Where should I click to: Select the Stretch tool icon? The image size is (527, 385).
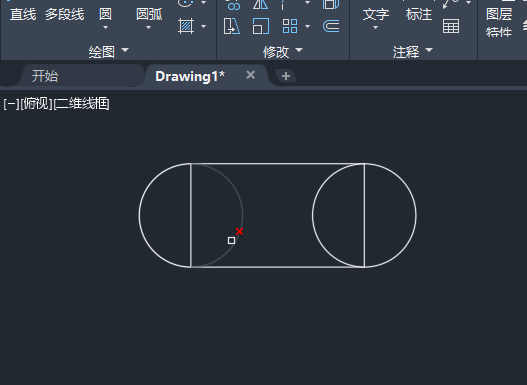point(232,26)
